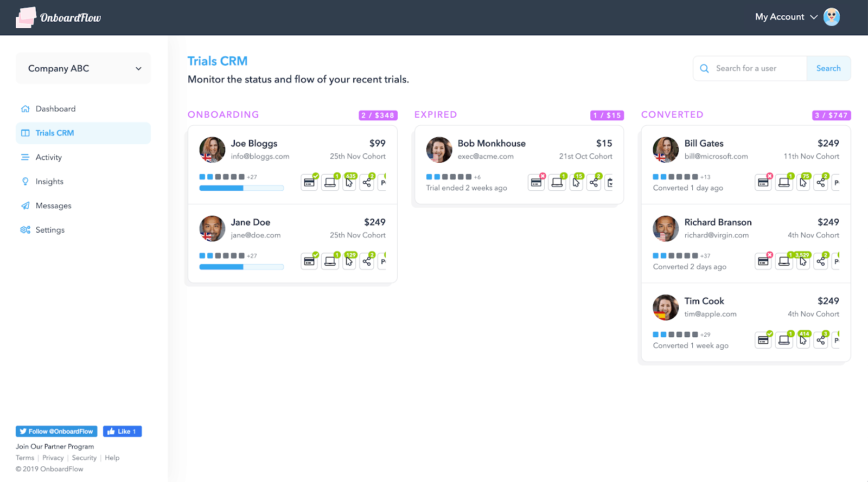This screenshot has height=482, width=868.
Task: Open Bill Gates' trial card name
Action: (704, 143)
